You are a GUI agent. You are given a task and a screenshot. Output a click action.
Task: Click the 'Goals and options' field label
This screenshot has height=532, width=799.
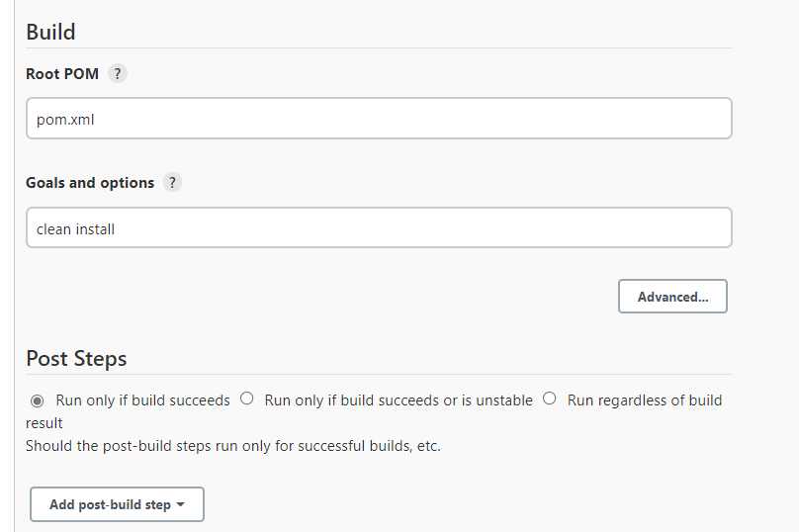pyautogui.click(x=90, y=183)
